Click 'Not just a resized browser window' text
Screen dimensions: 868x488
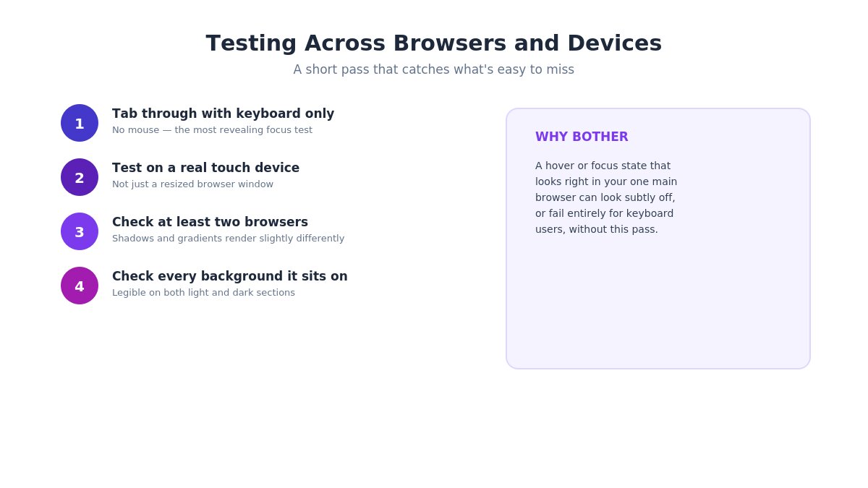tap(192, 184)
